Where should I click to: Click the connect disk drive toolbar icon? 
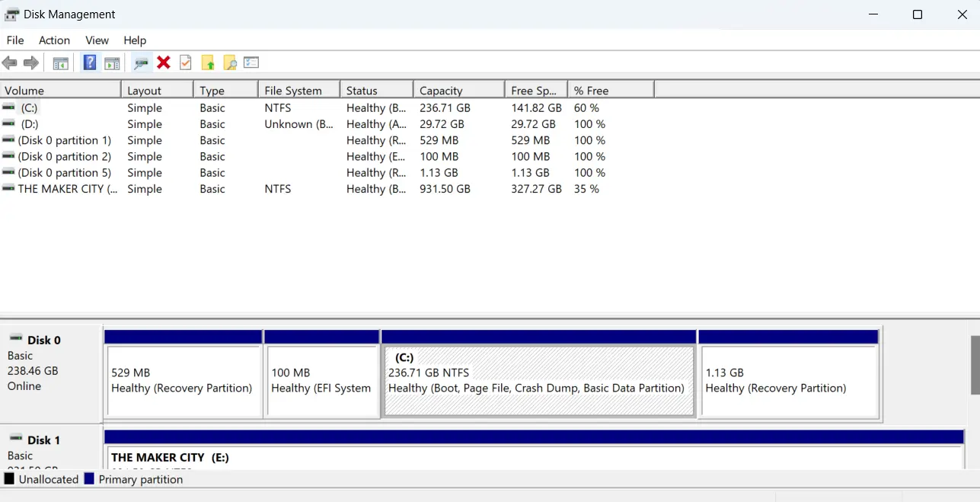141,63
